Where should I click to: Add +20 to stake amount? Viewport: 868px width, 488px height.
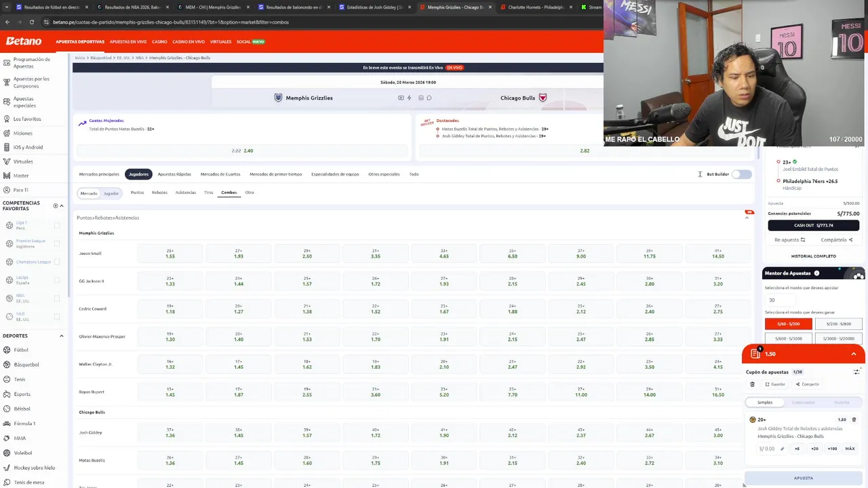(x=814, y=449)
